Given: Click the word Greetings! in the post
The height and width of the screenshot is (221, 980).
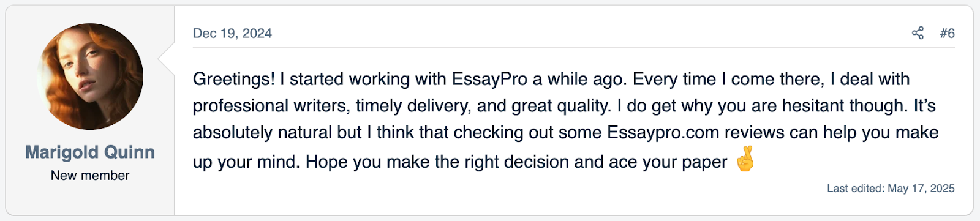Looking at the screenshot, I should click(234, 80).
